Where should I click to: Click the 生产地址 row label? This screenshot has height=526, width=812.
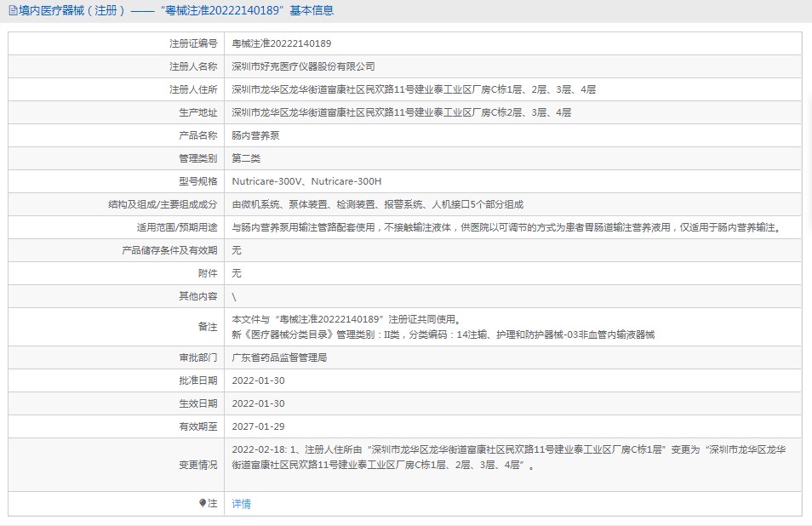(197, 112)
